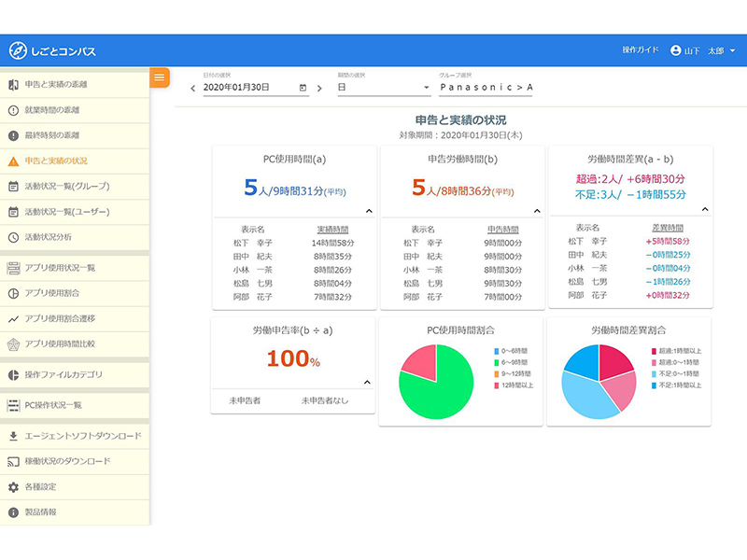Screen dimensions: 747x560
Task: Click info icon beside 製品情報
Action: click(x=13, y=512)
